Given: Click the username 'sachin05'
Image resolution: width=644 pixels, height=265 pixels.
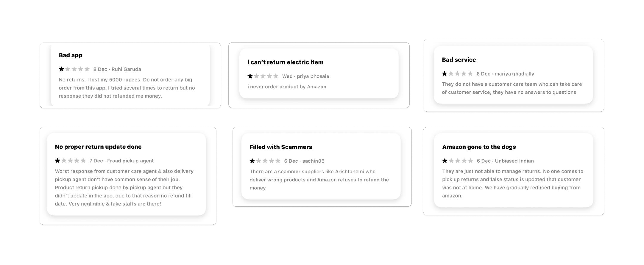Looking at the screenshot, I should (x=313, y=161).
